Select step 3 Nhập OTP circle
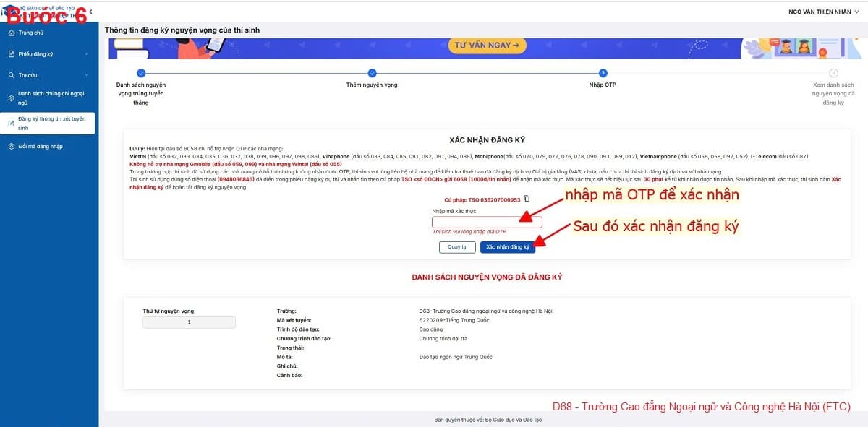The image size is (868, 427). pos(603,73)
